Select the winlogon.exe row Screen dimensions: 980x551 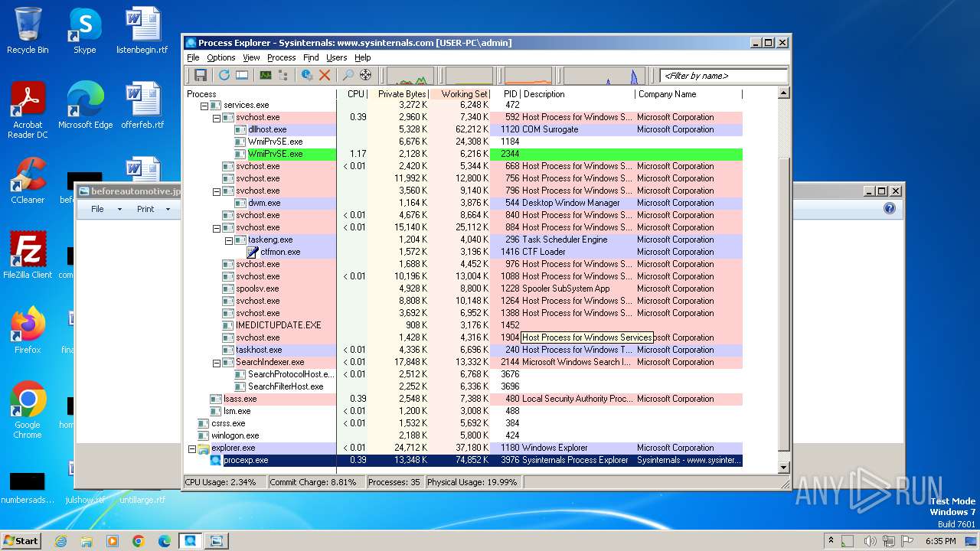(x=463, y=435)
